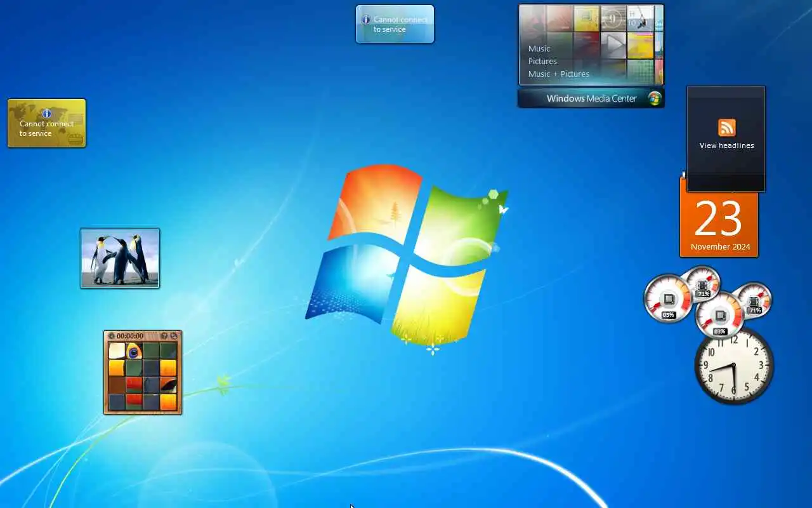Click the rightmost memory gauge showing 71%
This screenshot has height=508, width=812.
point(754,300)
